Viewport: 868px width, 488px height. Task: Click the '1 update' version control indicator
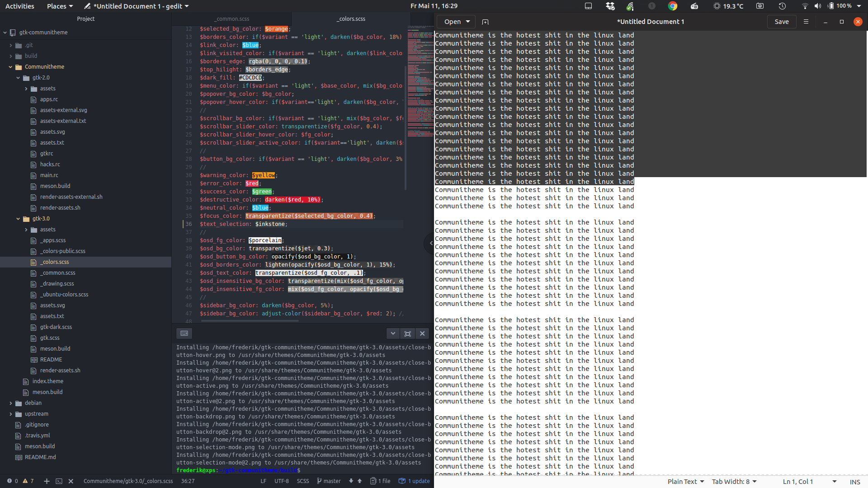[x=414, y=481]
